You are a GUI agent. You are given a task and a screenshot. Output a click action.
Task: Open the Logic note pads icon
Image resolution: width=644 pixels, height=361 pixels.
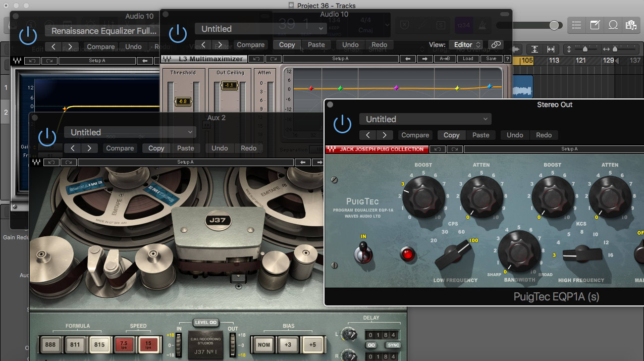[595, 25]
